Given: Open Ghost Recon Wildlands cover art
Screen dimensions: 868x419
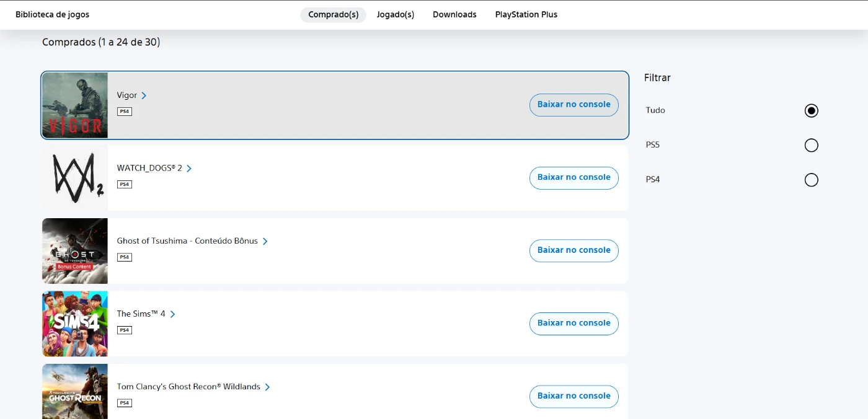Looking at the screenshot, I should pyautogui.click(x=75, y=392).
